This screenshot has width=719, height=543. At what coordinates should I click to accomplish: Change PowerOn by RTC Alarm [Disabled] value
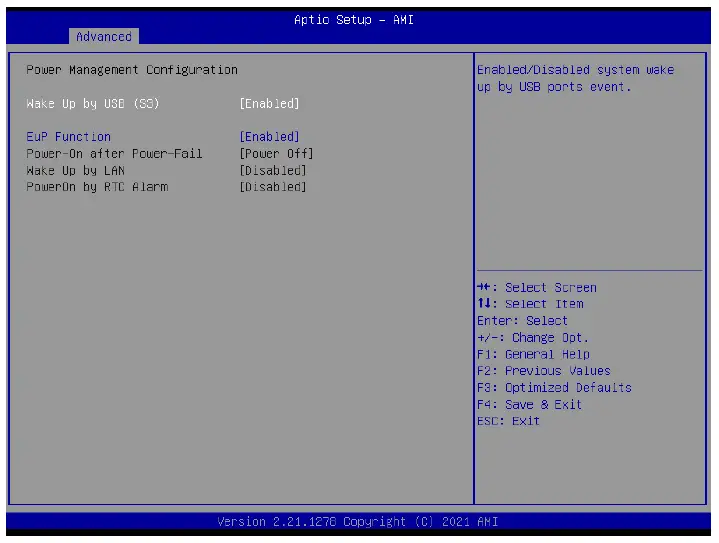click(273, 187)
